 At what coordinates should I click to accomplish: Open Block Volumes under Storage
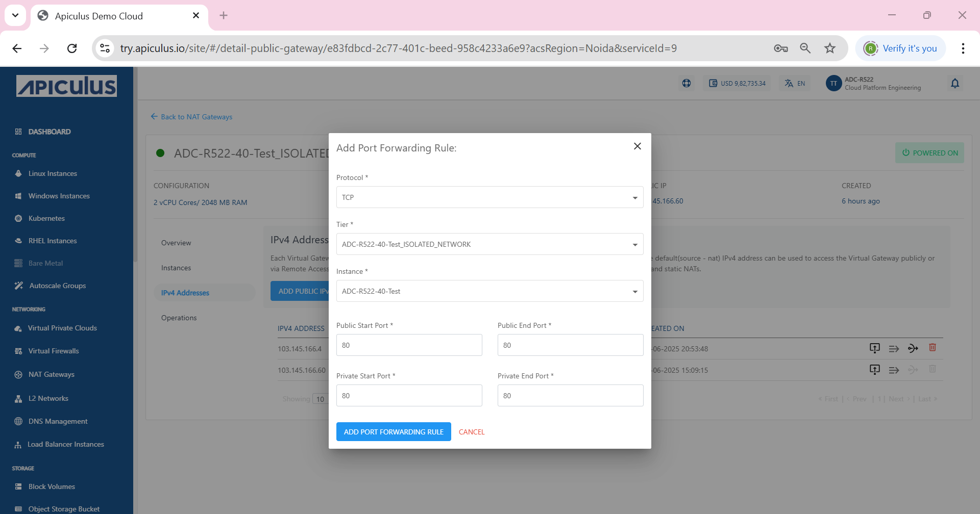51,486
